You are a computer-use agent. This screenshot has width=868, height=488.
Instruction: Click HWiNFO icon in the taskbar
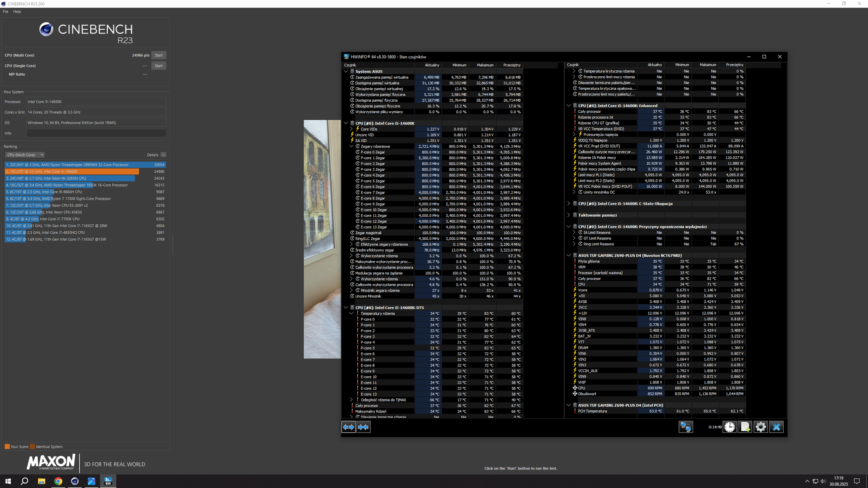pyautogui.click(x=108, y=481)
